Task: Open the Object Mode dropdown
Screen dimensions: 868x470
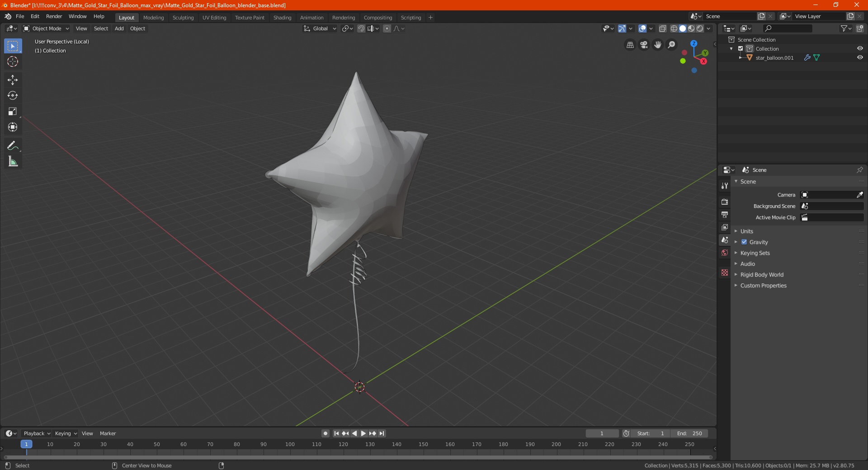Action: 46,28
